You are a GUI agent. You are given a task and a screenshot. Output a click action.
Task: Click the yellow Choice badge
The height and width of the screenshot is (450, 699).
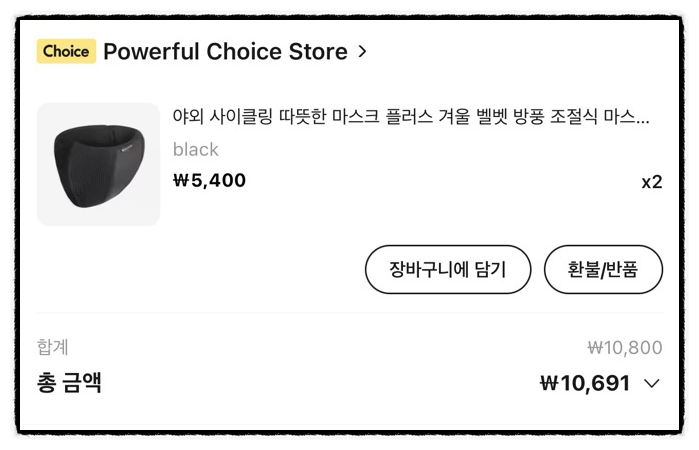[66, 51]
